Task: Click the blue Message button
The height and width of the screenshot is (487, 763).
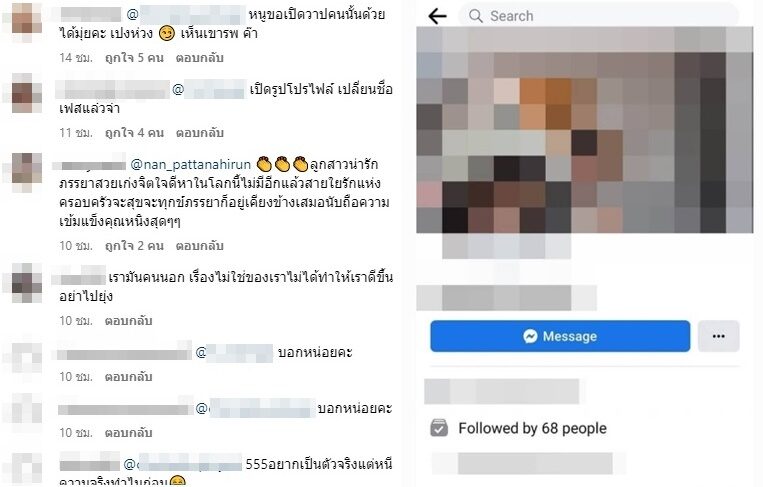Action: click(x=560, y=336)
